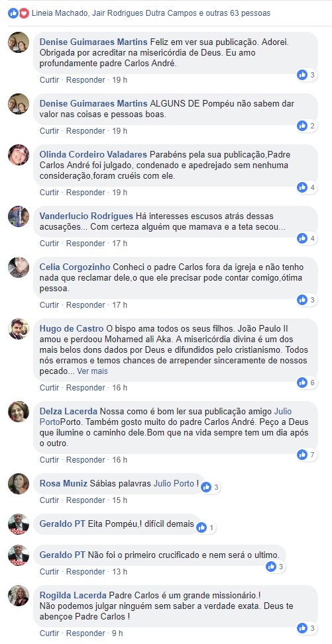Viewport: 332px width, 644px height.
Task: Open the outras 63 pessoas reactions list
Action: pos(235,13)
